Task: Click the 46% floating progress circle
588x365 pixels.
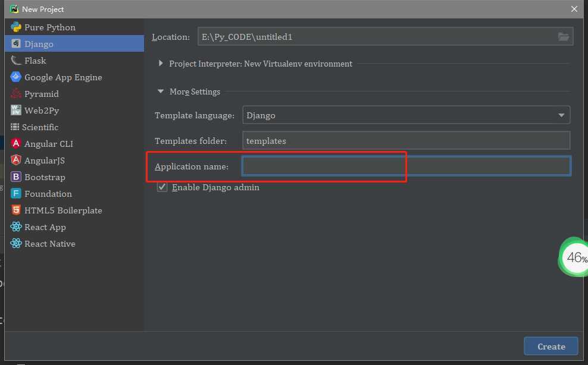Action: (x=574, y=257)
